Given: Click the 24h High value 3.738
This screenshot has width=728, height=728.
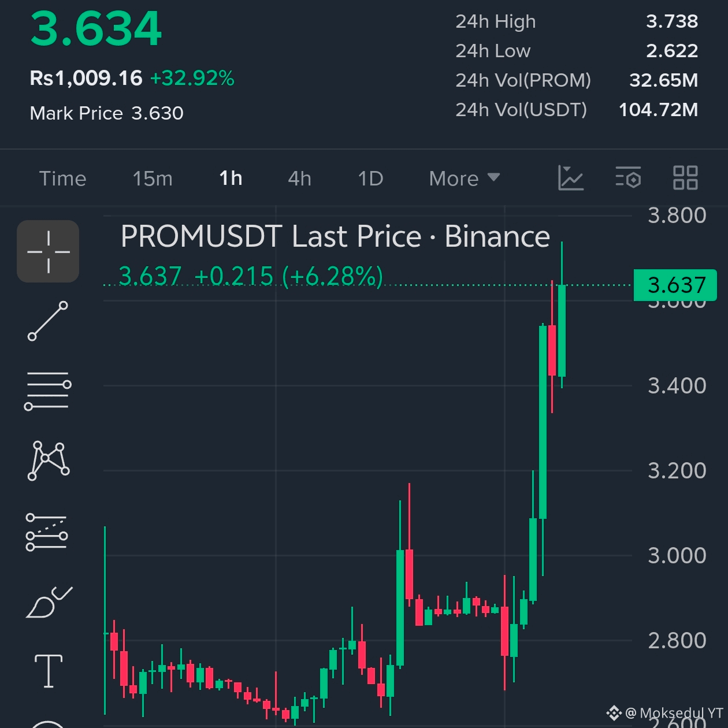Looking at the screenshot, I should 672,21.
